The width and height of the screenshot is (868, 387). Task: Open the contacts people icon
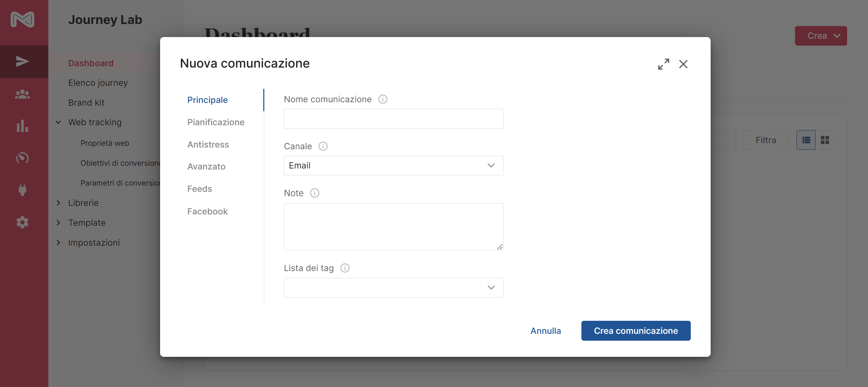[x=23, y=94]
